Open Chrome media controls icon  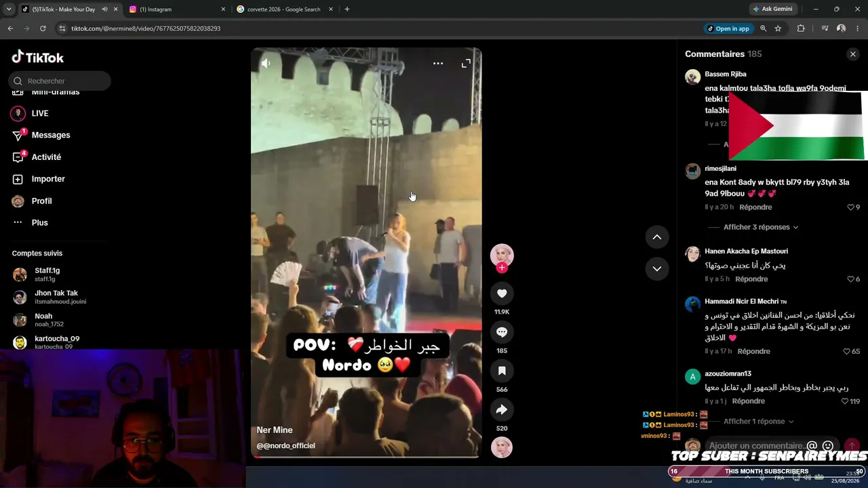point(825,28)
